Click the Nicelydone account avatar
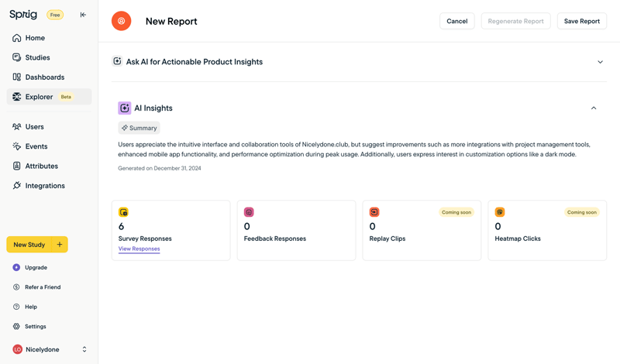This screenshot has height=364, width=620. coord(17,349)
